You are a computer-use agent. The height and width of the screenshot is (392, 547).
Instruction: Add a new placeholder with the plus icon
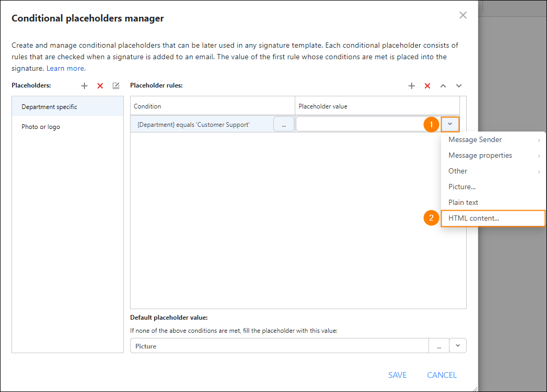[84, 85]
